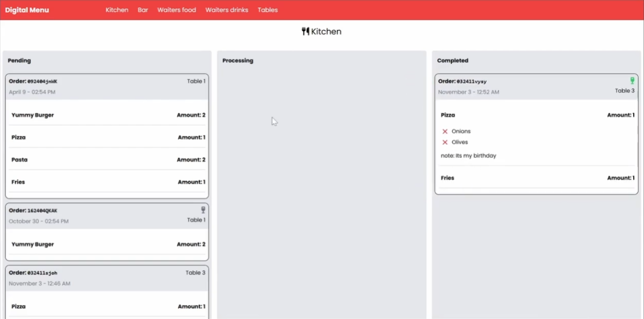Click the gray glass icon on order 162404QKAK
The image size is (644, 319).
[x=202, y=209]
